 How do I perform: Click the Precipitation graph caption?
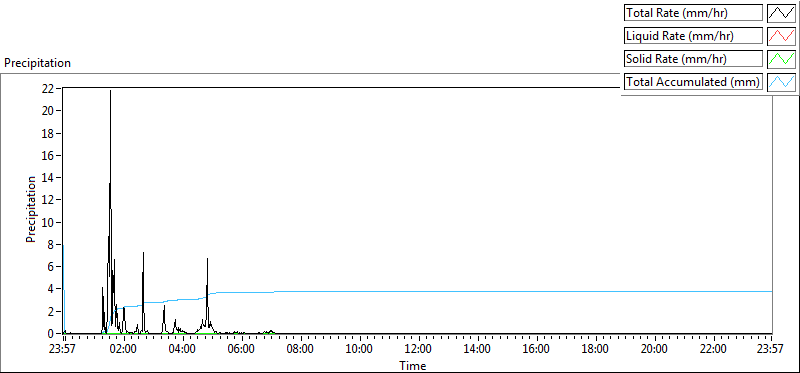point(37,63)
